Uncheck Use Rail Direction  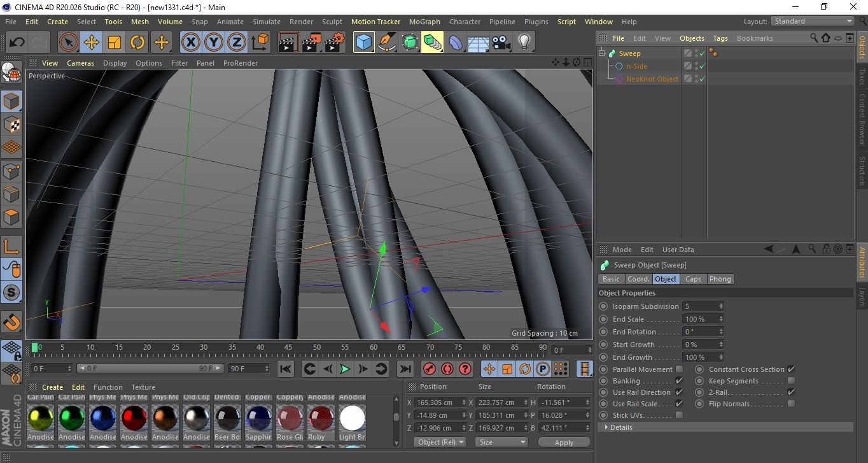679,392
